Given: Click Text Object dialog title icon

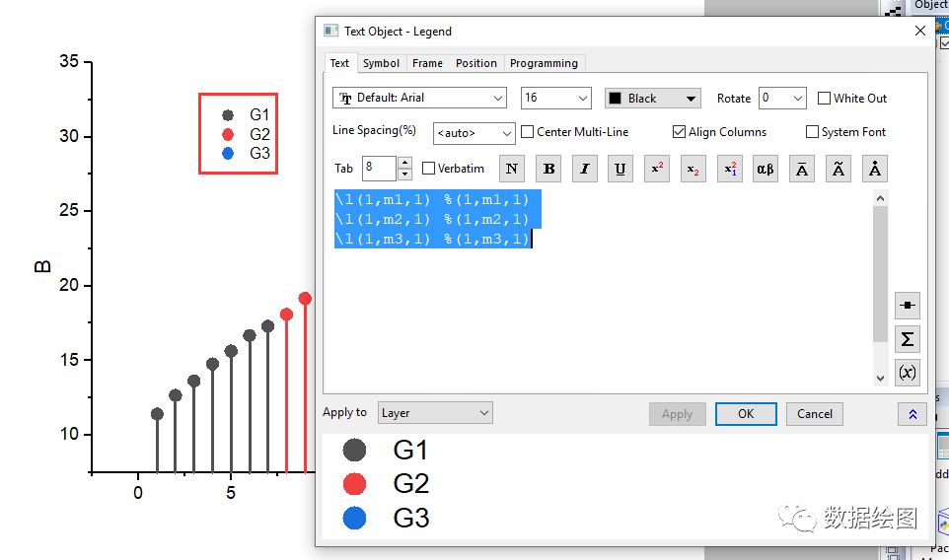Looking at the screenshot, I should (331, 31).
